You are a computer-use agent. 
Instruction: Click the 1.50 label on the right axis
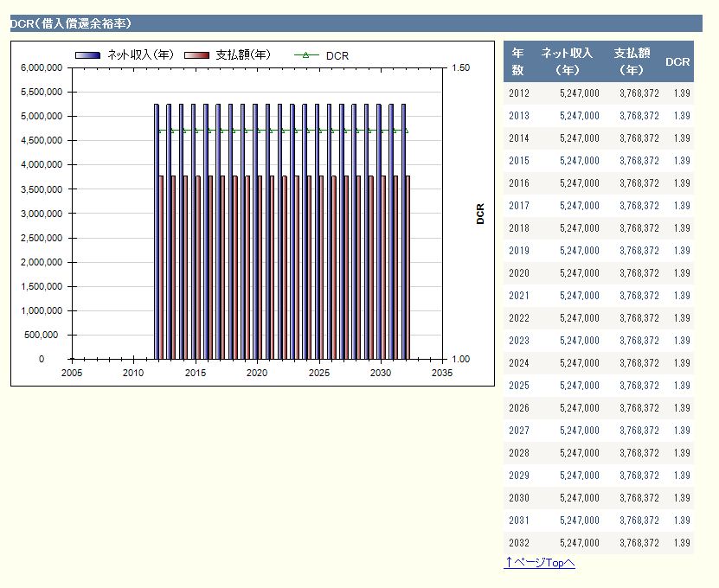click(460, 67)
